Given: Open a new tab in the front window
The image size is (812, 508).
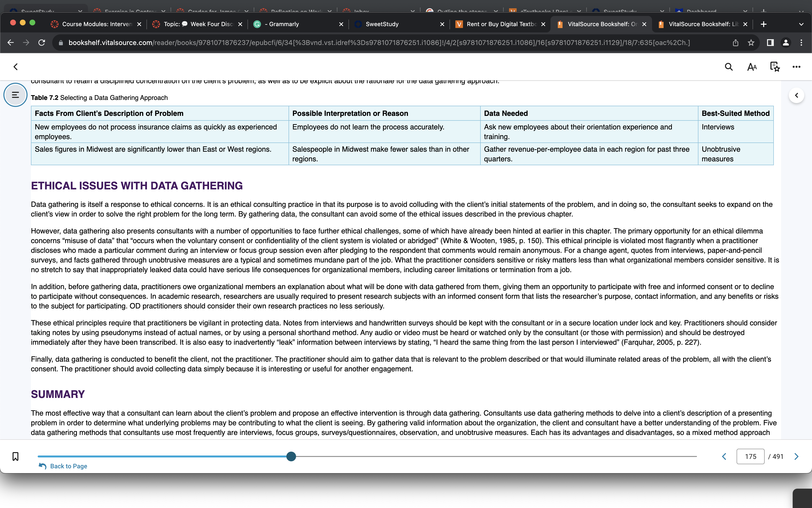Looking at the screenshot, I should click(x=763, y=24).
